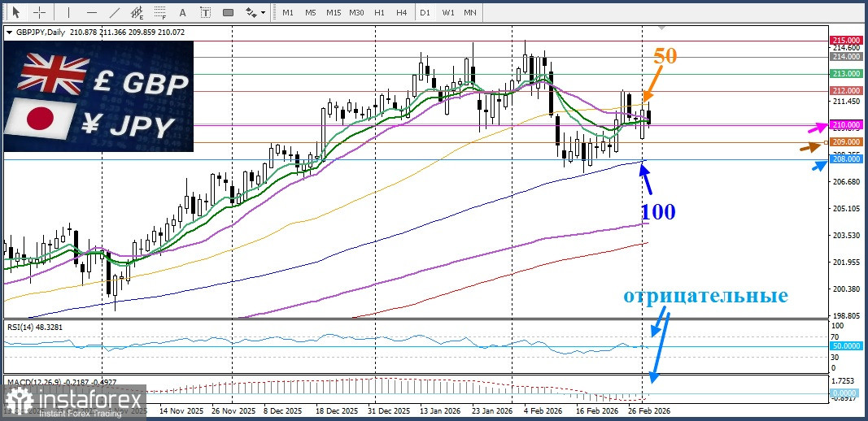The width and height of the screenshot is (868, 421).
Task: Click the 212.000 price level label
Action: pos(846,91)
